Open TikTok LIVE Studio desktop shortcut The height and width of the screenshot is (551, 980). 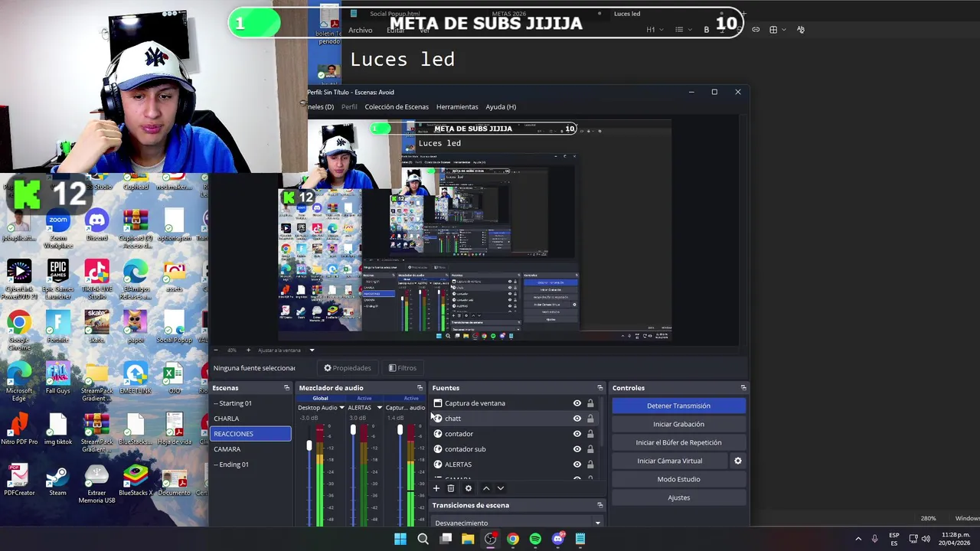[x=96, y=279]
